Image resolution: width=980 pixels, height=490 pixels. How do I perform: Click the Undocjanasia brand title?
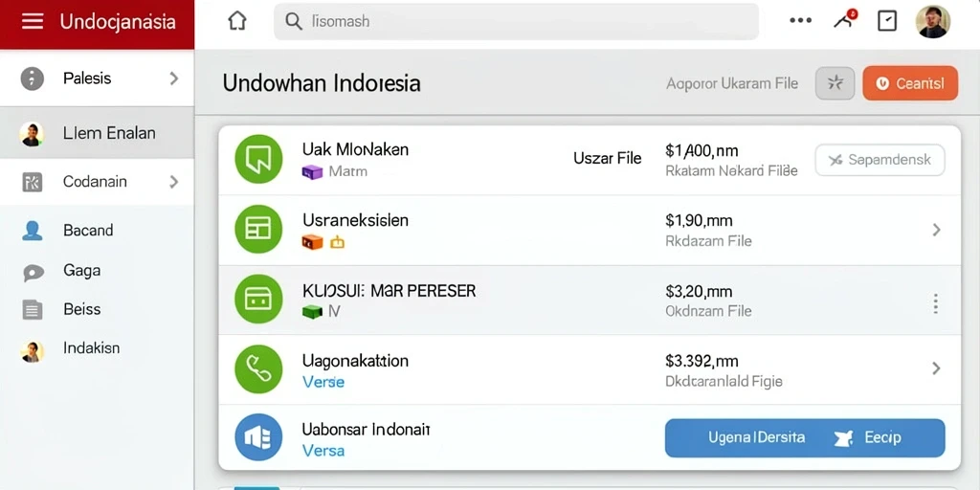pos(118,22)
